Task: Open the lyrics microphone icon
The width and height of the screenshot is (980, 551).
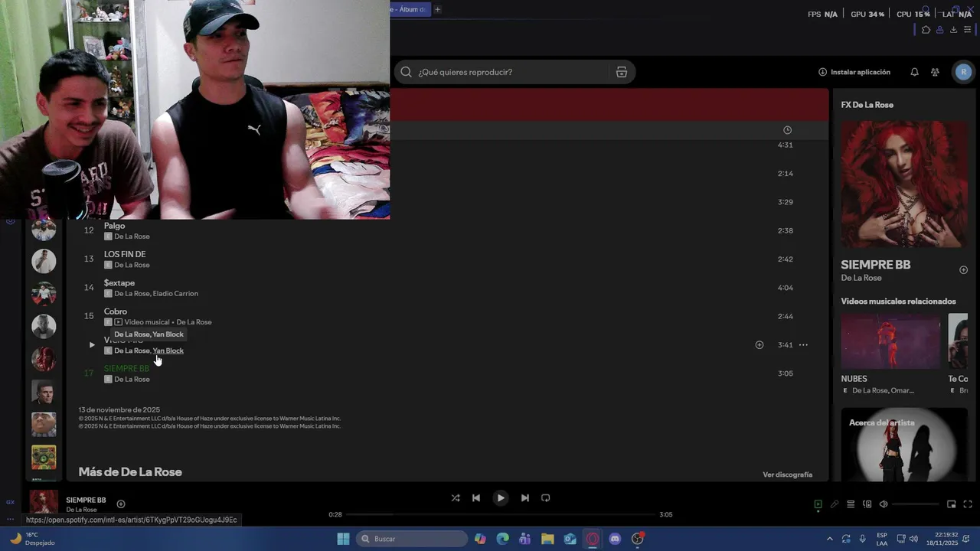Action: 835,504
